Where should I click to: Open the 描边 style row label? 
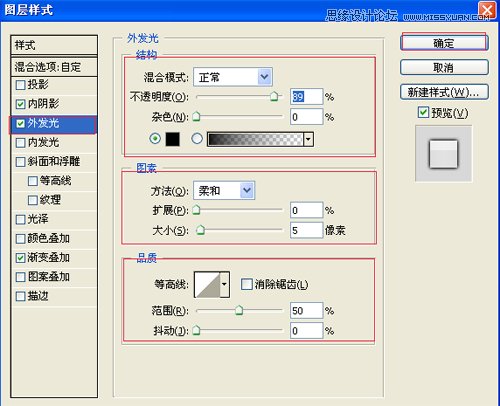pos(38,296)
